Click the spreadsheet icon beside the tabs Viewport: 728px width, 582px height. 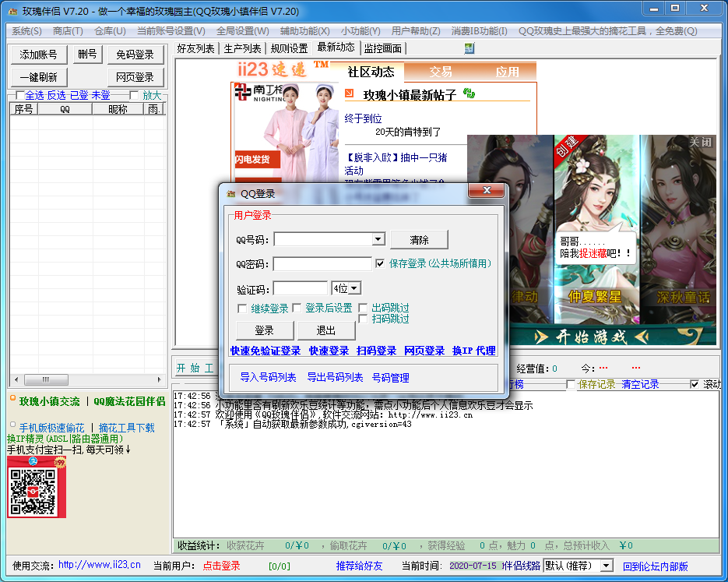click(470, 48)
